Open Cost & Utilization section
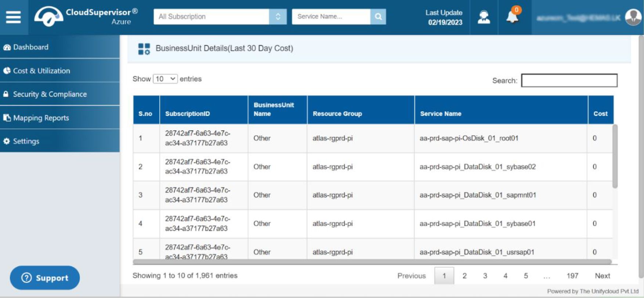Screen dimensions: 644x298 (60, 71)
